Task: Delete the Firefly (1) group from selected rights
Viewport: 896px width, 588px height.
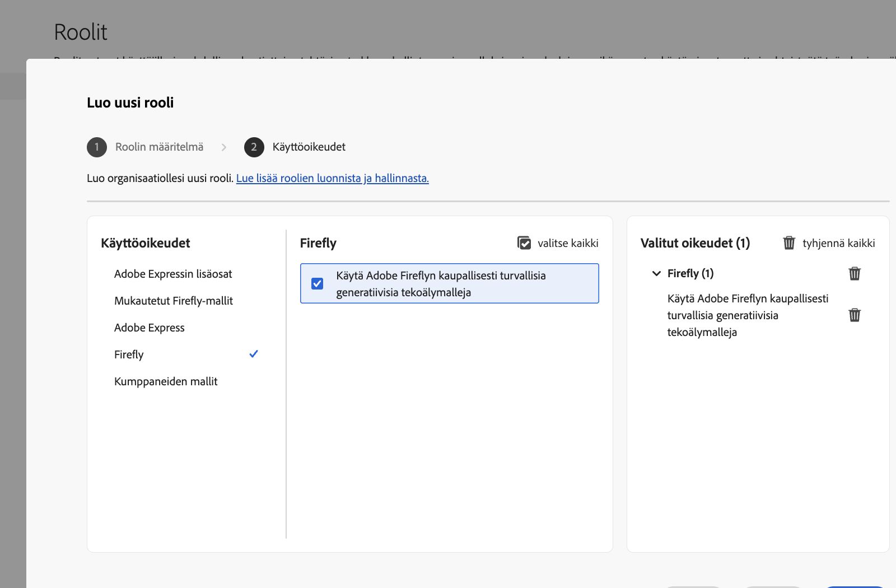Action: pos(855,274)
